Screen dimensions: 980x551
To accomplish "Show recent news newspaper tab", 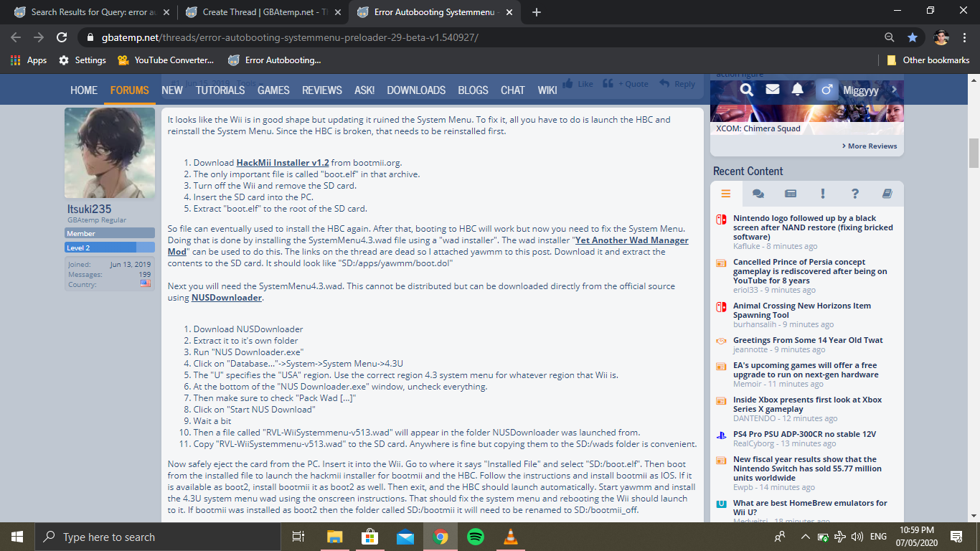I will (791, 194).
